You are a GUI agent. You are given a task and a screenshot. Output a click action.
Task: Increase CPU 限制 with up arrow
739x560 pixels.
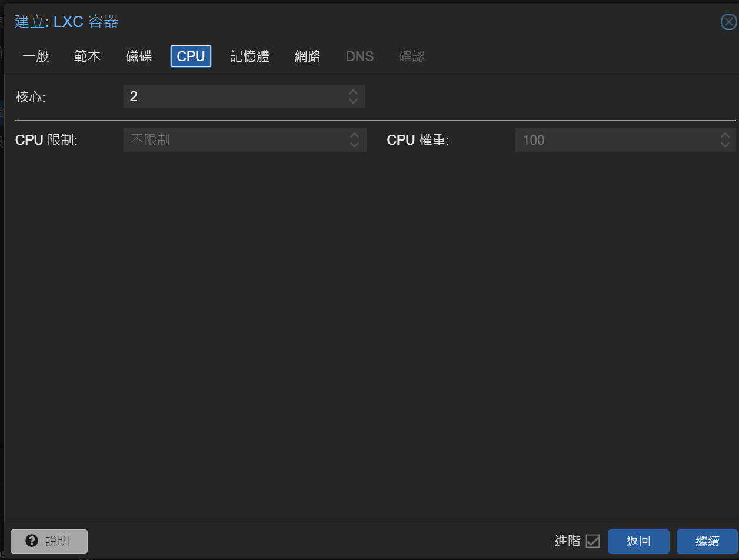354,136
